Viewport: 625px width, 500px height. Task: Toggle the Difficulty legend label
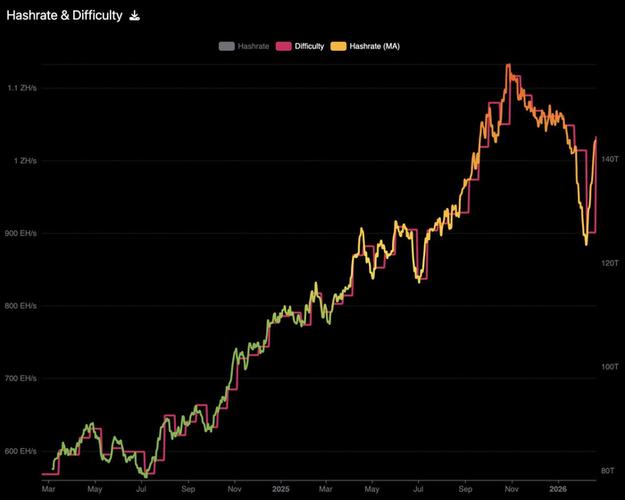click(x=309, y=46)
